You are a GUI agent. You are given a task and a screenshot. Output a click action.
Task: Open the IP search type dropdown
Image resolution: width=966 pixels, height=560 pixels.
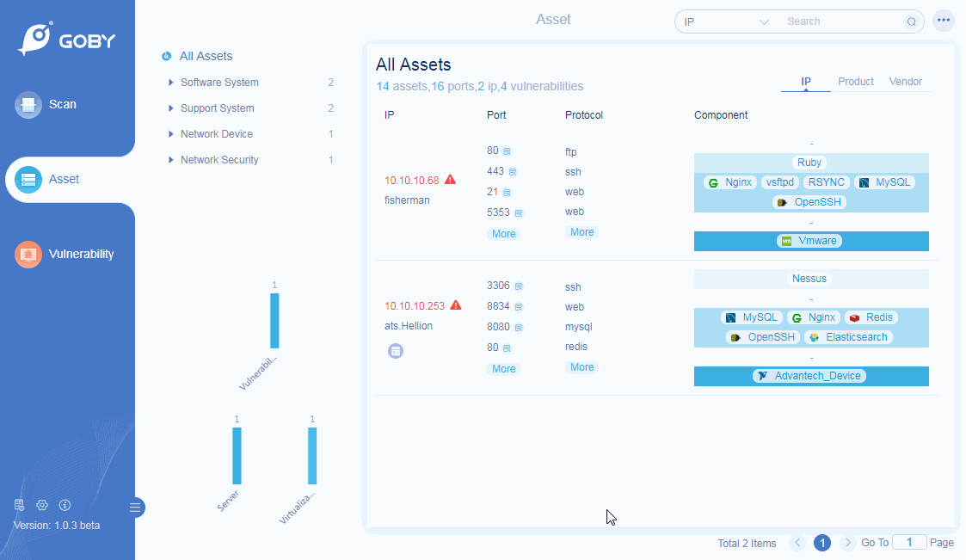(x=726, y=22)
